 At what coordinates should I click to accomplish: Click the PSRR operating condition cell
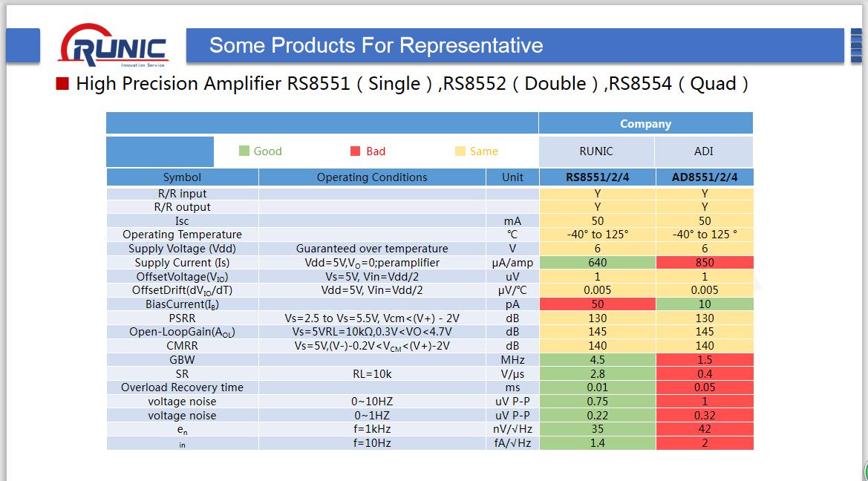(x=372, y=318)
